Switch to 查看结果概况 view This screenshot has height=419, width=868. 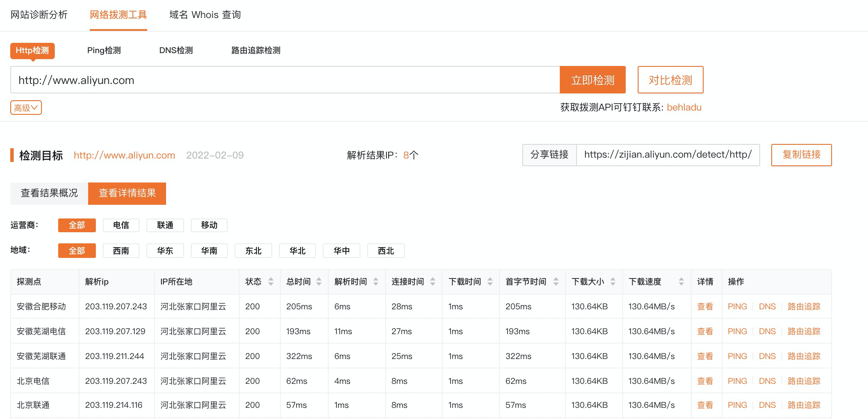tap(49, 193)
